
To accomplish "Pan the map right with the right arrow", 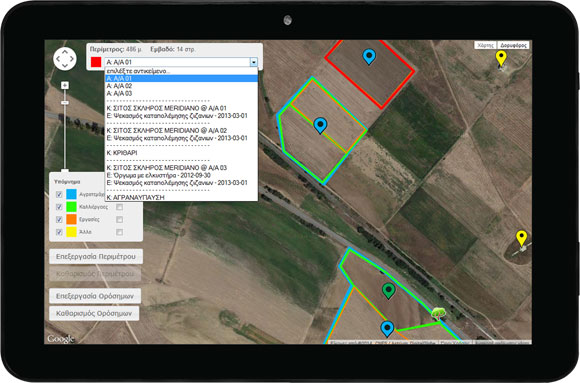I will (x=72, y=58).
